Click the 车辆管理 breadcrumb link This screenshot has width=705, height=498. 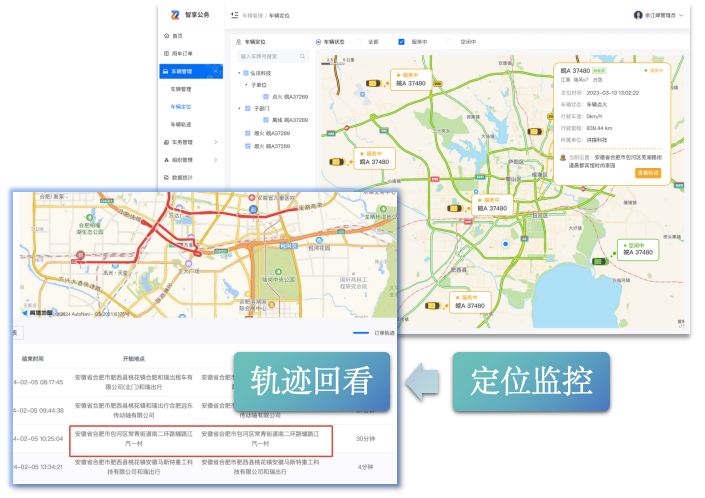tap(253, 15)
